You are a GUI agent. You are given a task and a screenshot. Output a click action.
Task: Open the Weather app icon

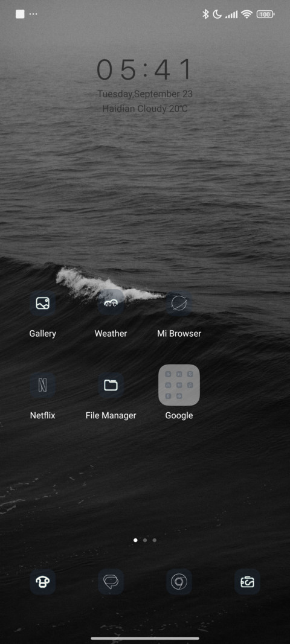coord(111,303)
